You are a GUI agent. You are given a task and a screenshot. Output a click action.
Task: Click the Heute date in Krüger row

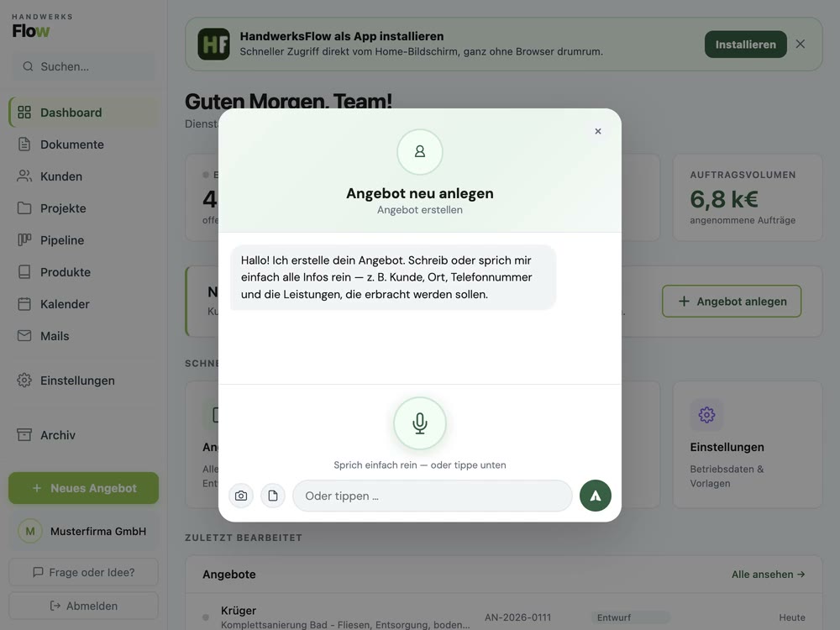(792, 617)
